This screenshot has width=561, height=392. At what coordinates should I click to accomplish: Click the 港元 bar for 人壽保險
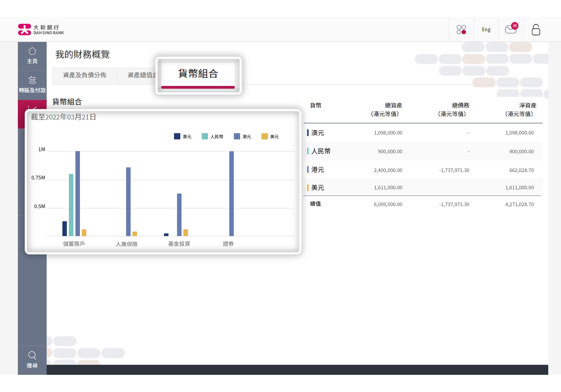click(128, 202)
